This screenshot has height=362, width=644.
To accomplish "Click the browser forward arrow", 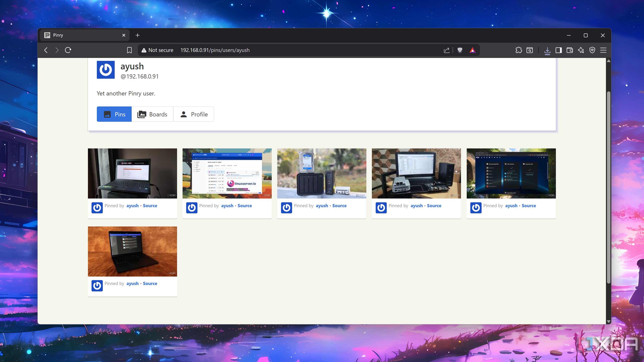I will 57,50.
